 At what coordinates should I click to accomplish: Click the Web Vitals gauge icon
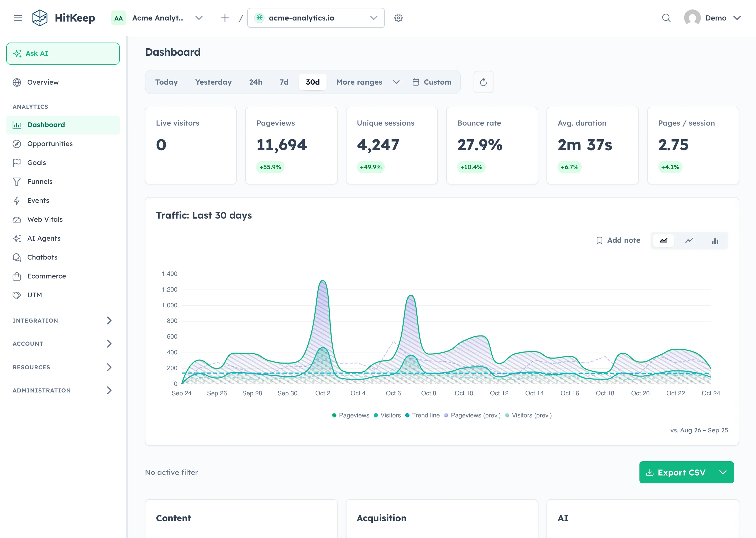click(x=17, y=219)
